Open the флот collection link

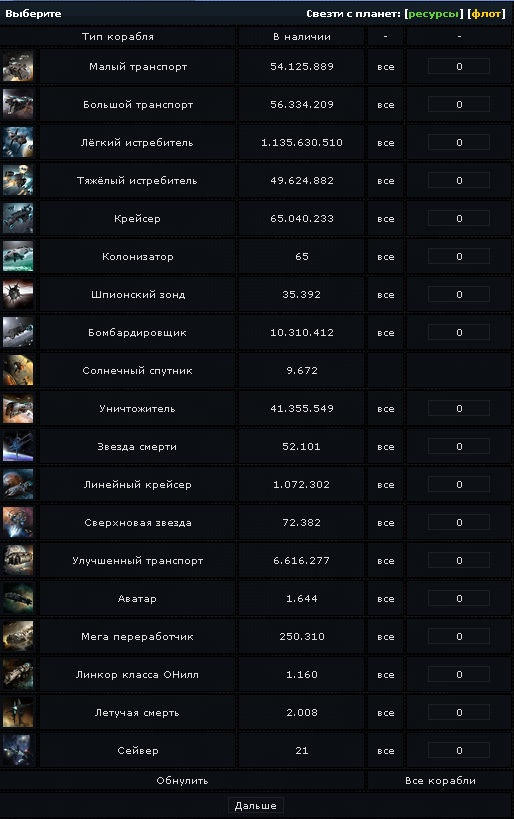tap(486, 14)
